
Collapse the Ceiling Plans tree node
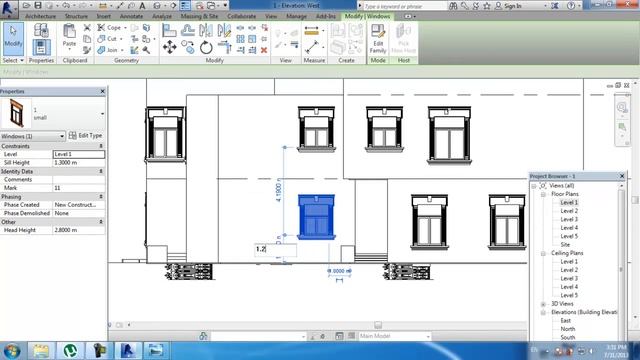click(543, 253)
